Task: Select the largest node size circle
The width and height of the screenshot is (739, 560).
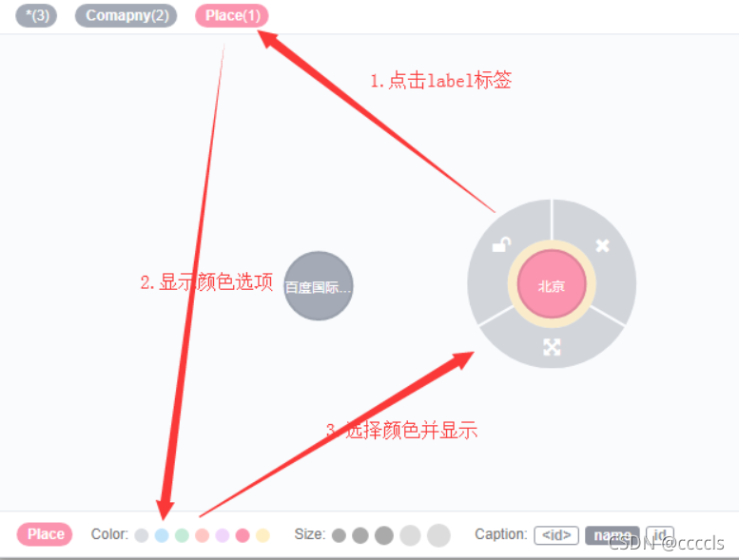Action: (x=438, y=535)
